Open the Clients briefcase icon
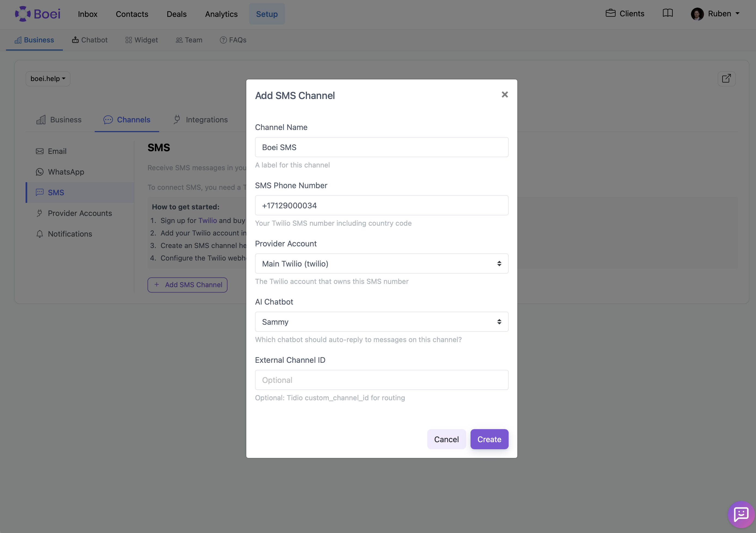This screenshot has height=533, width=756. point(610,13)
